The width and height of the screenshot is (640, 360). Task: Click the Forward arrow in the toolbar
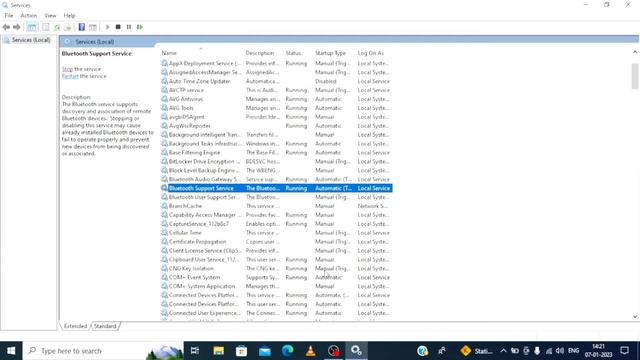pyautogui.click(x=17, y=27)
